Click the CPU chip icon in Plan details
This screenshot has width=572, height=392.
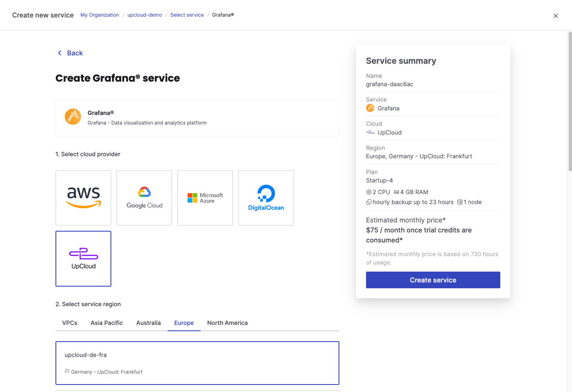coord(369,192)
